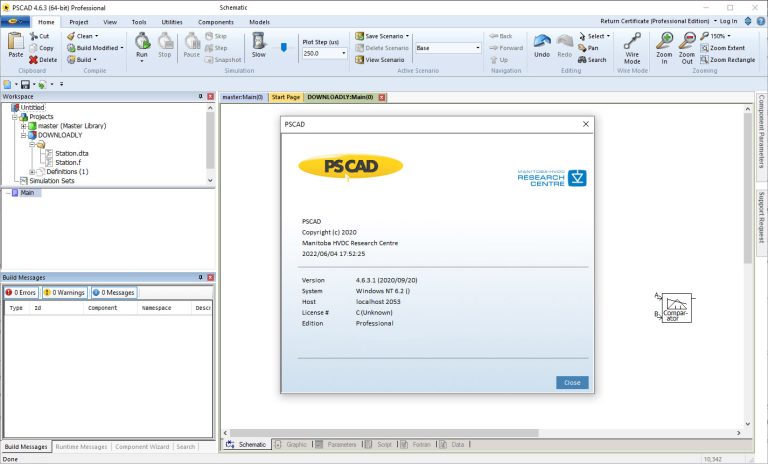Click Delete Scenario in the ribbon

tap(382, 48)
